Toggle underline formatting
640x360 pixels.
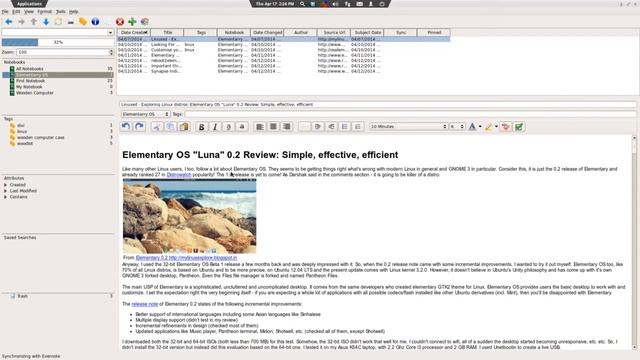point(228,127)
